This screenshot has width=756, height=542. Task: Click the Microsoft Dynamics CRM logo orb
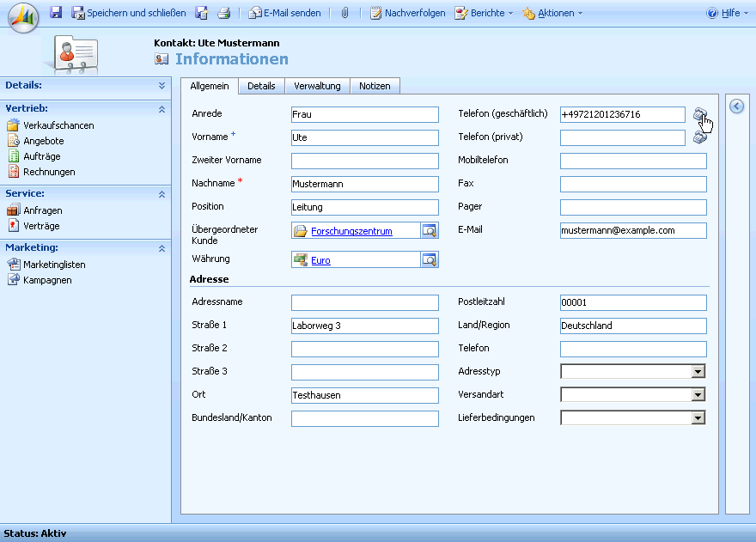click(x=23, y=18)
